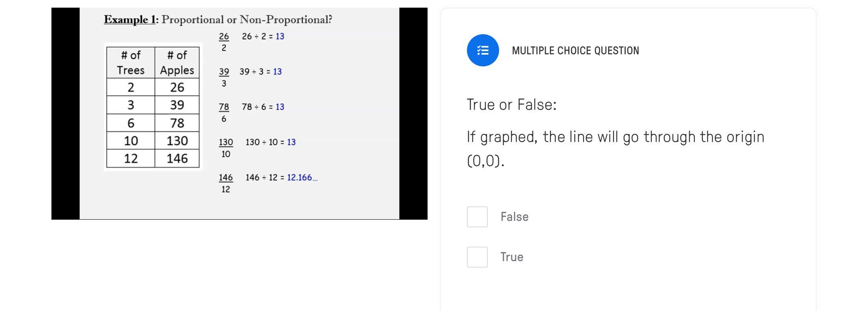Screen dimensions: 868x311
Task: Click the 39 over 3 fraction
Action: click(224, 77)
